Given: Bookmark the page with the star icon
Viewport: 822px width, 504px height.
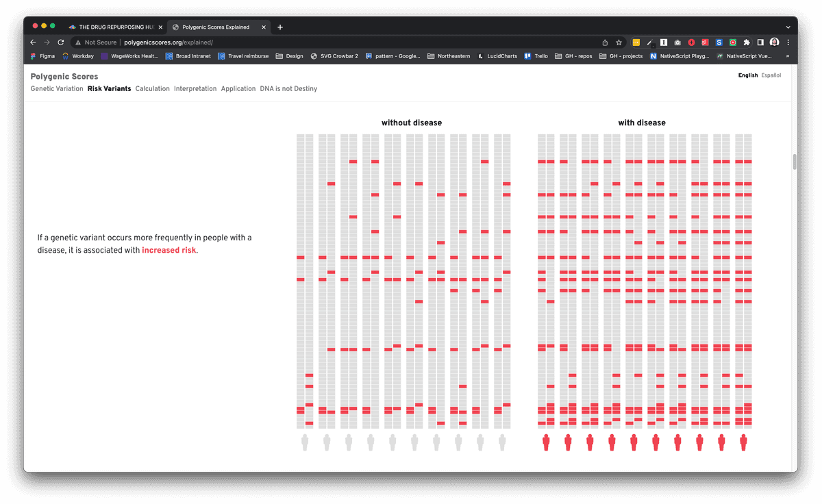Looking at the screenshot, I should (x=619, y=42).
